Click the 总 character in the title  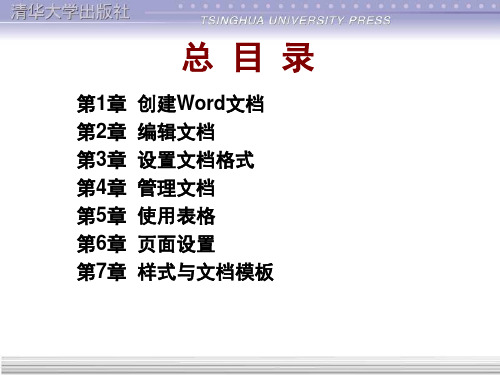[198, 58]
